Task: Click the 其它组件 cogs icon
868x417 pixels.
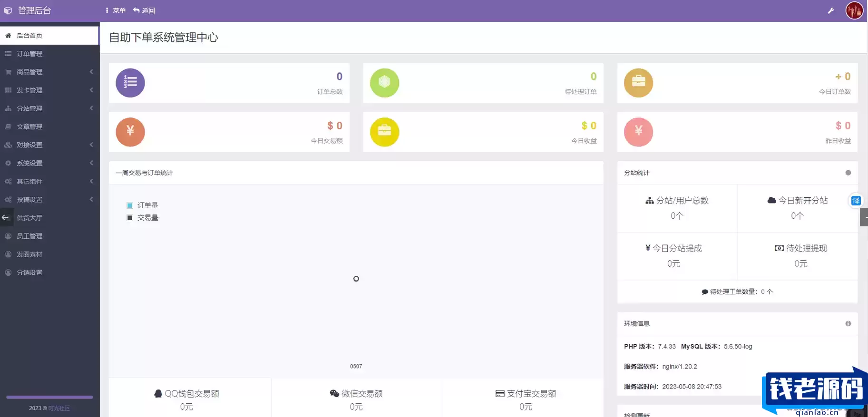Action: (8, 181)
